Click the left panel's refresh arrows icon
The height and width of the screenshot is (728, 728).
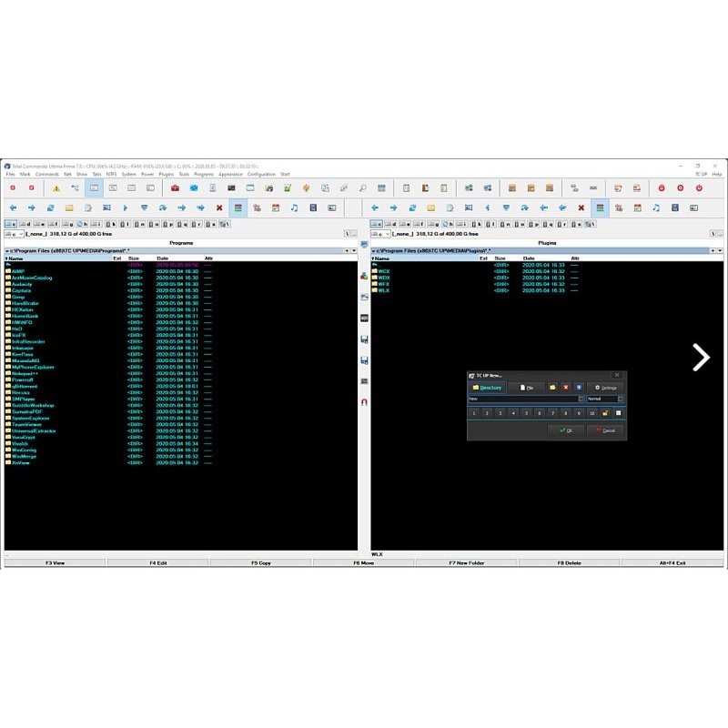pyautogui.click(x=51, y=207)
